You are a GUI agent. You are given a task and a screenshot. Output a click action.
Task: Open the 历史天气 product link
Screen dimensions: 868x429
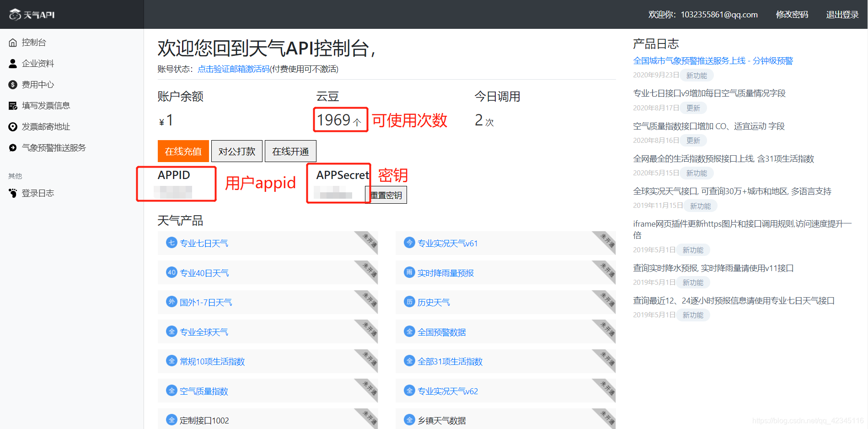(434, 303)
